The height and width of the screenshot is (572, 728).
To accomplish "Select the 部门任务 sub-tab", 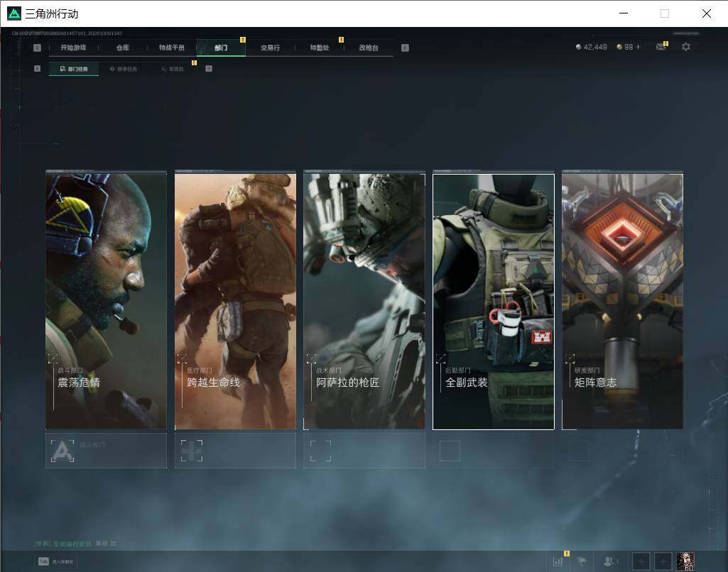I will click(74, 69).
